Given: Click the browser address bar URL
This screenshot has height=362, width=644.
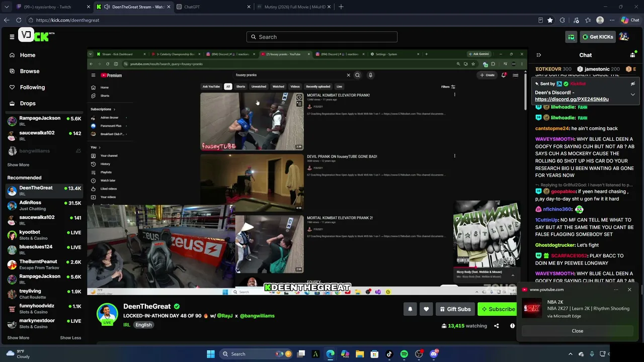Looking at the screenshot, I should [67, 20].
